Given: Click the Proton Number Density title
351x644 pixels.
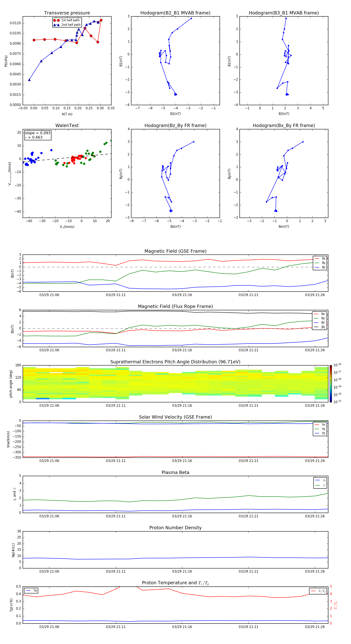Looking at the screenshot, I should [175, 528].
